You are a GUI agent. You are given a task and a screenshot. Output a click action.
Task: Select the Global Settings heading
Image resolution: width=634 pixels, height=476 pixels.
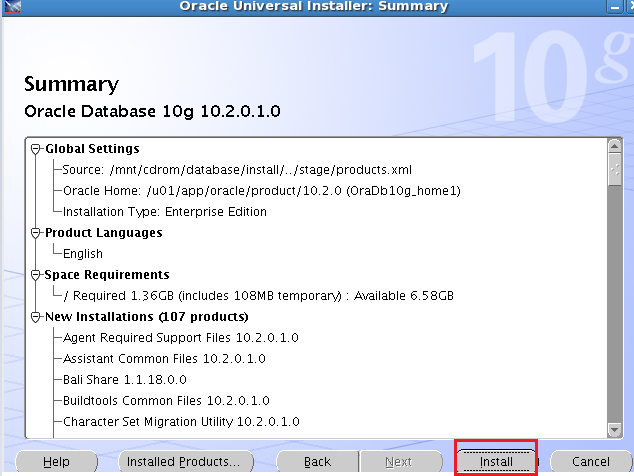(92, 149)
